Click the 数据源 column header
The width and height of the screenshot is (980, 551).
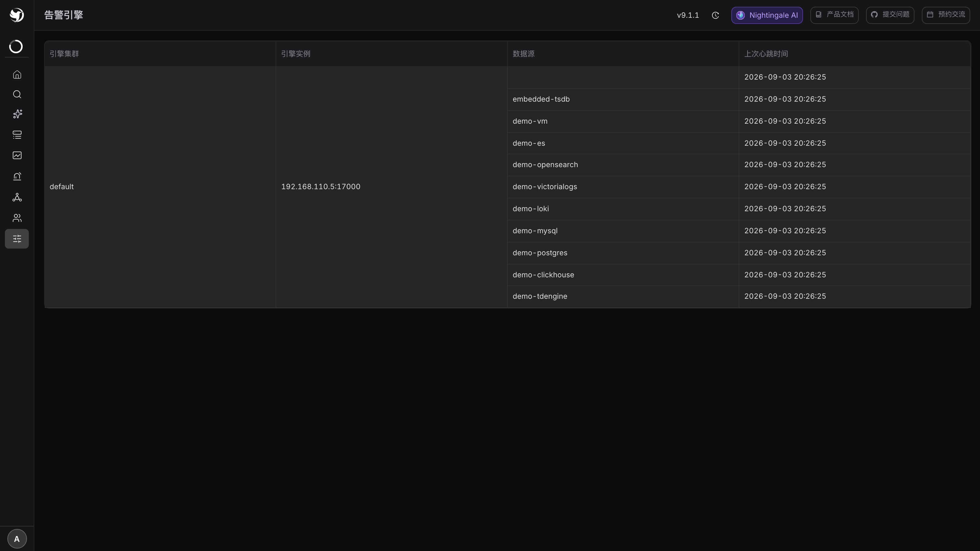[x=623, y=54]
